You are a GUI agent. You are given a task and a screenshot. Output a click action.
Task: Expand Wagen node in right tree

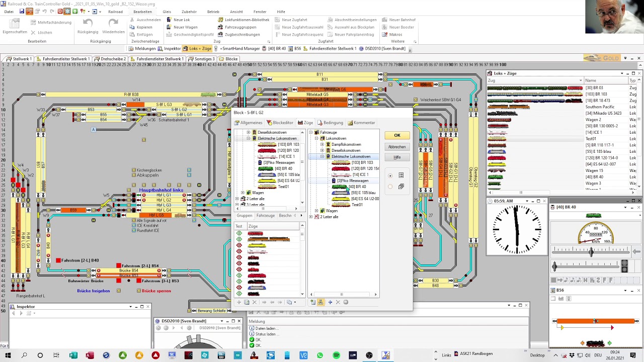point(316,211)
